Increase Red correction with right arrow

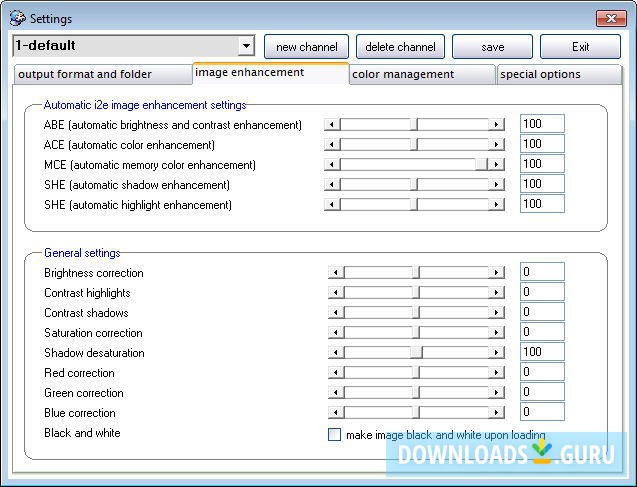click(496, 372)
